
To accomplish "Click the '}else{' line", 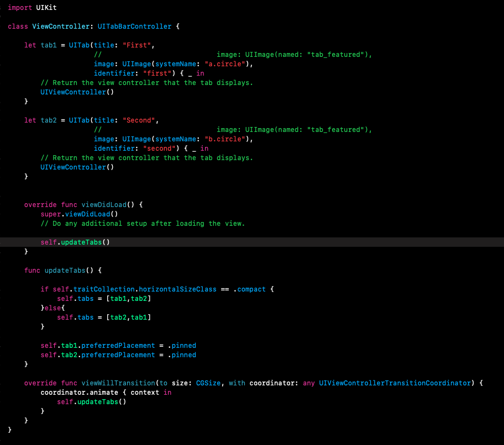I will pyautogui.click(x=53, y=308).
